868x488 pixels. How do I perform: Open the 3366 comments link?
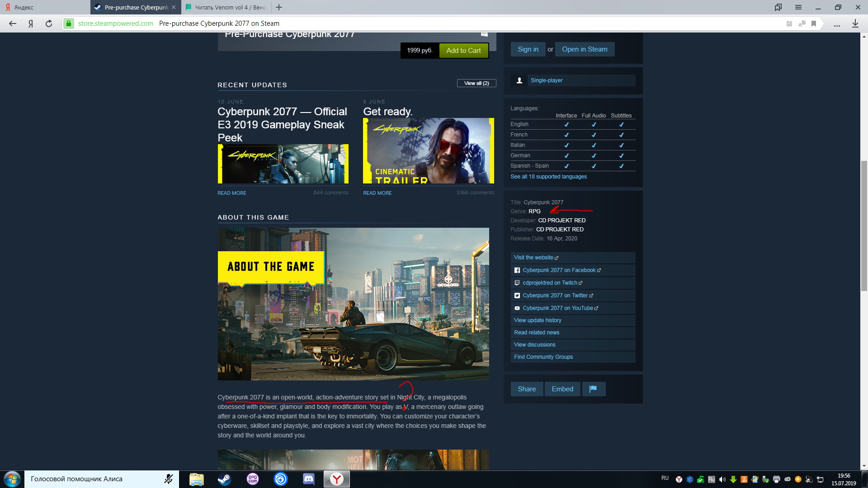(x=475, y=192)
